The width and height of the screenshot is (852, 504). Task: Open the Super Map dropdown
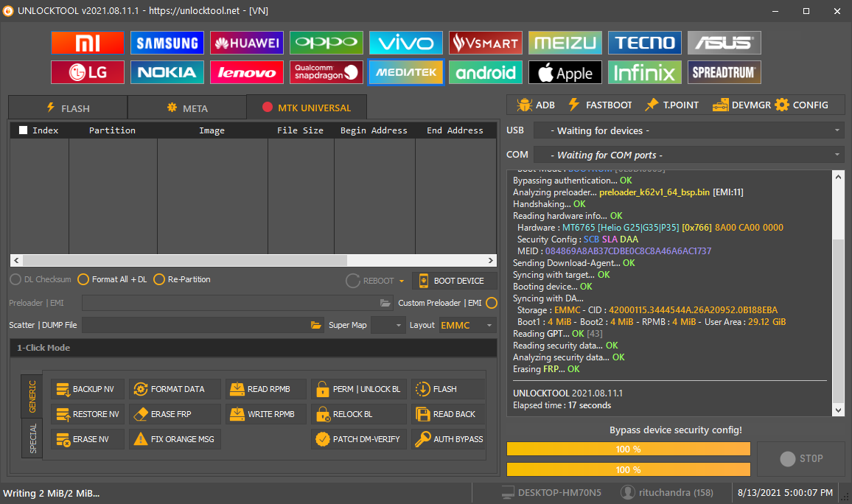point(388,326)
